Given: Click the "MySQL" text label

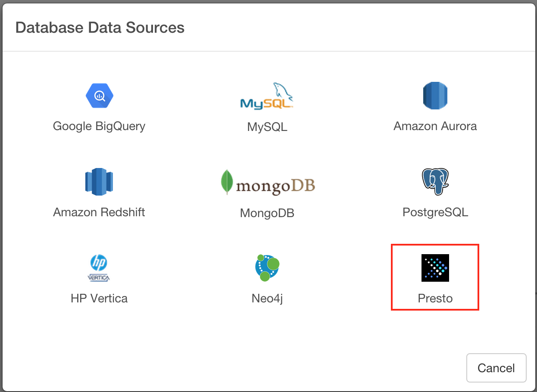Looking at the screenshot, I should (267, 127).
